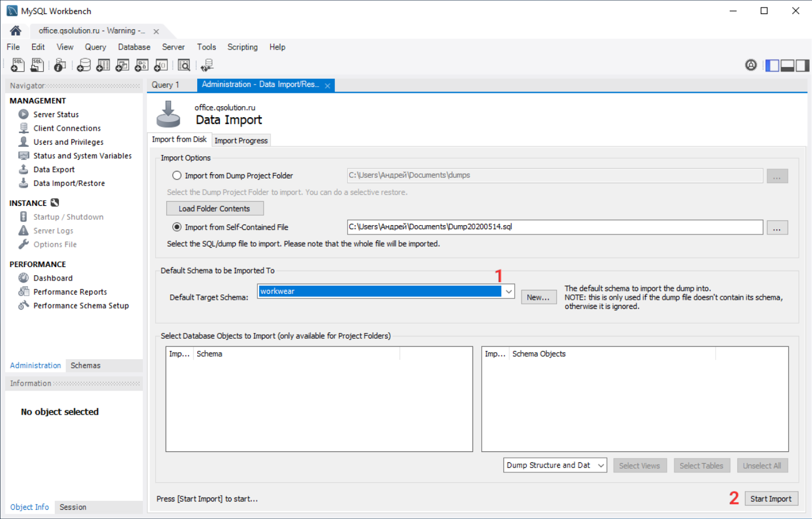This screenshot has height=519, width=812.
Task: Open Data Import/Restore in Navigator
Action: click(69, 183)
